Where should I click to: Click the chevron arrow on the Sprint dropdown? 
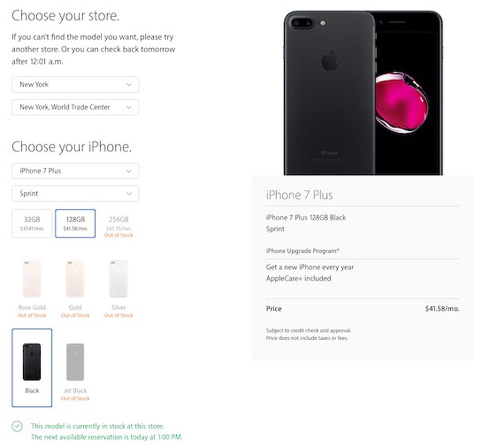point(129,194)
